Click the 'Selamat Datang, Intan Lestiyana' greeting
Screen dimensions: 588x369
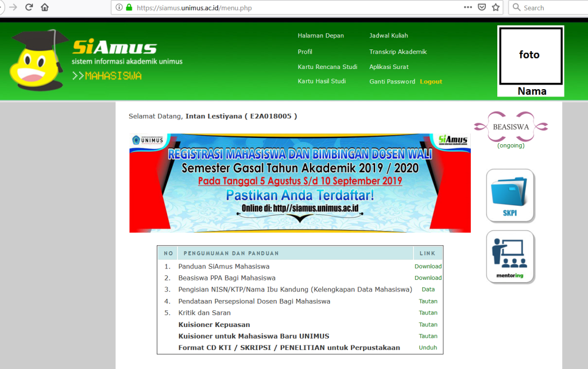[x=212, y=116]
